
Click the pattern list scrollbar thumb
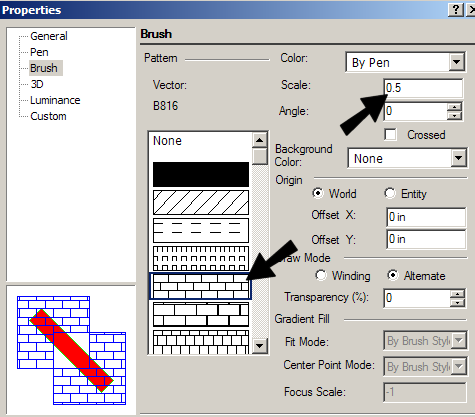click(x=259, y=156)
